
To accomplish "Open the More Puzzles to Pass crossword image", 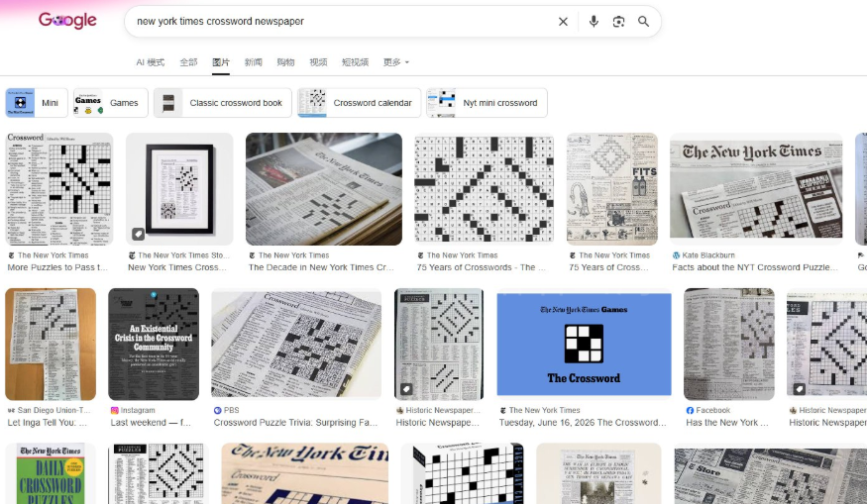I will pyautogui.click(x=59, y=189).
